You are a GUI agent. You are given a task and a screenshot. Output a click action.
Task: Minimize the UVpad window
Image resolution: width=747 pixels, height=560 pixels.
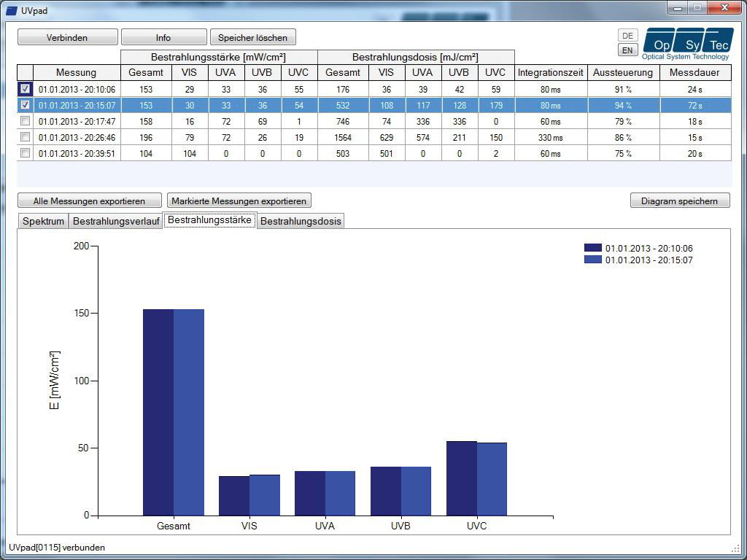[x=678, y=8]
